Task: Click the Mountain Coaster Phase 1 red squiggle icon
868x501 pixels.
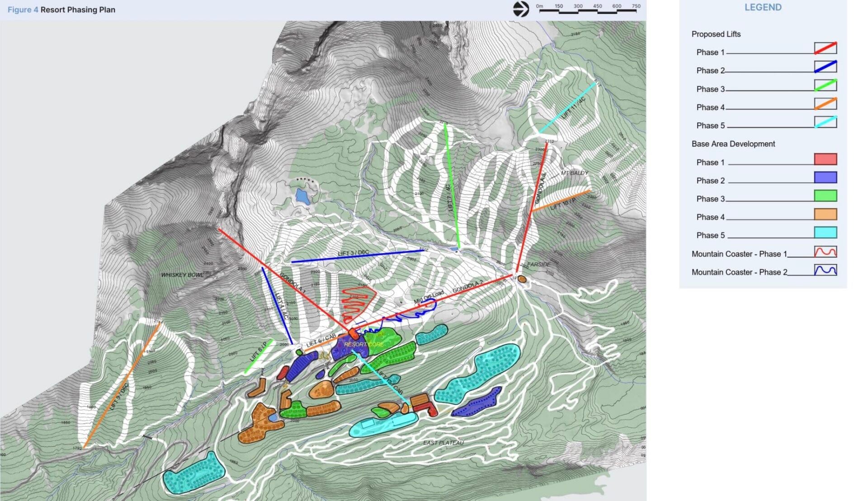Action: coord(825,252)
